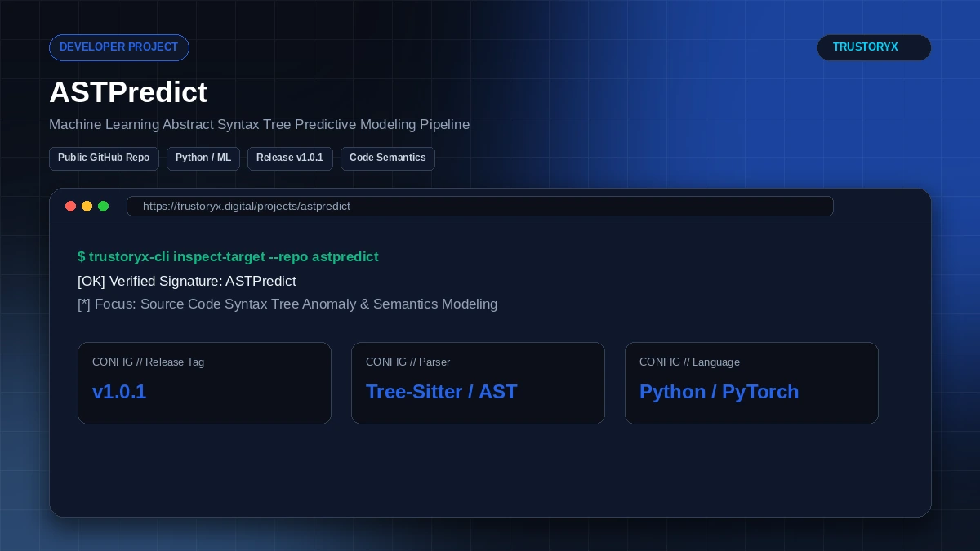Click the CONFIG // Language label
The image size is (980, 551).
(689, 362)
